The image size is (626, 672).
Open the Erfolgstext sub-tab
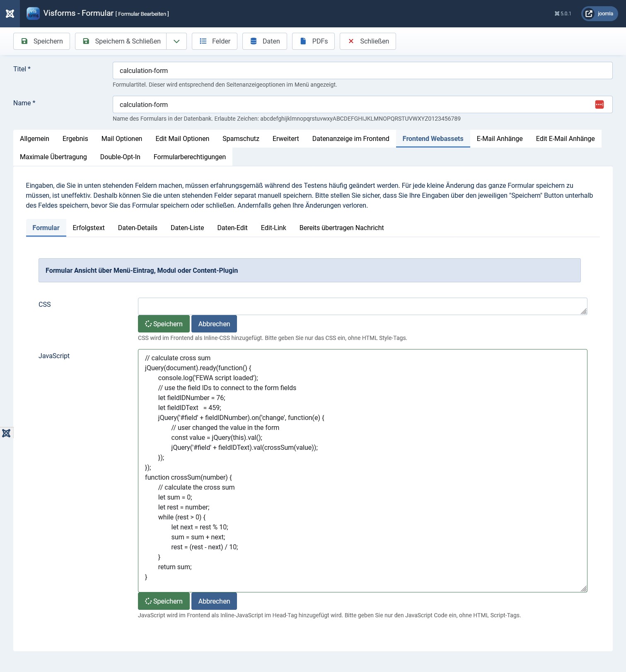click(x=89, y=228)
